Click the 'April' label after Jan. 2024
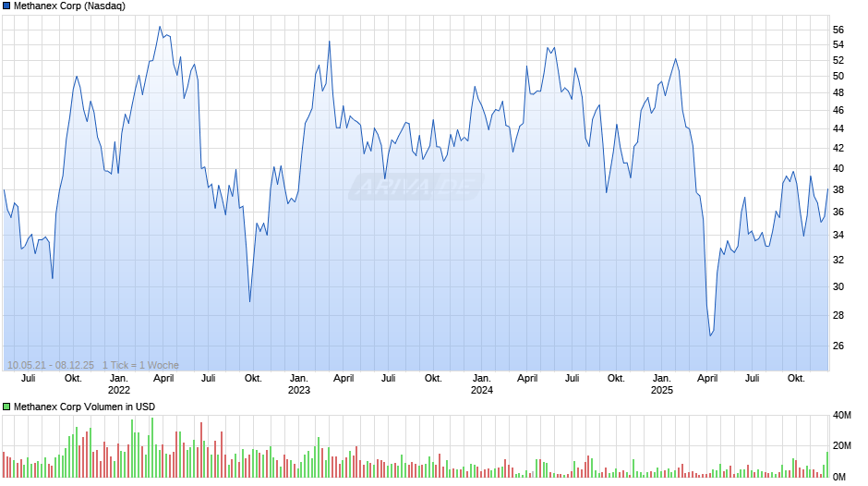Screen dimensions: 868x486 pos(527,379)
